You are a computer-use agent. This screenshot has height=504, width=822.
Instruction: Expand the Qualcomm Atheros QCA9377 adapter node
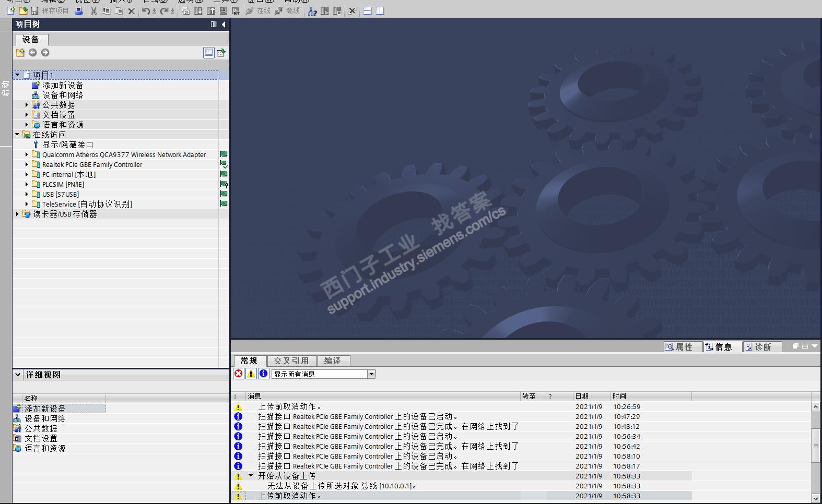pyautogui.click(x=27, y=154)
